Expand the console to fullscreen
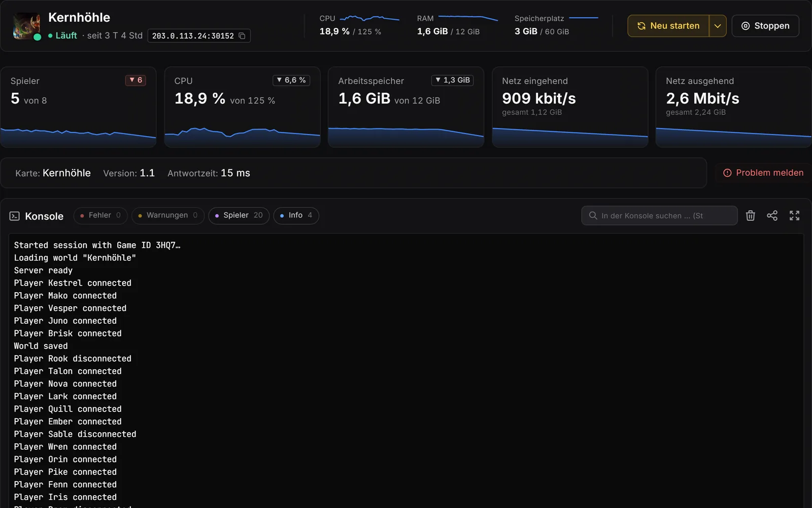 coord(794,216)
